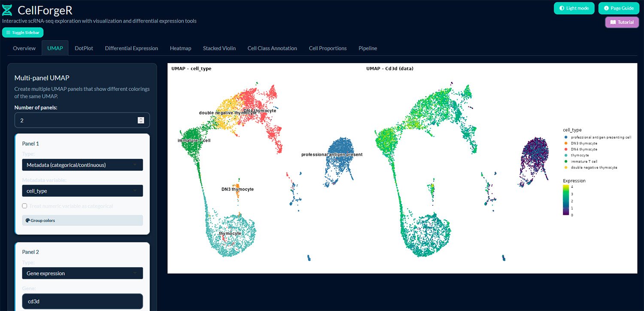Click the Number of panels input field

(82, 120)
